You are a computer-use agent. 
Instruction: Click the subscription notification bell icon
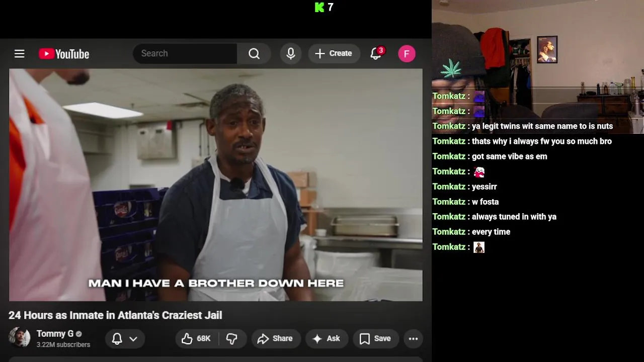pyautogui.click(x=117, y=339)
